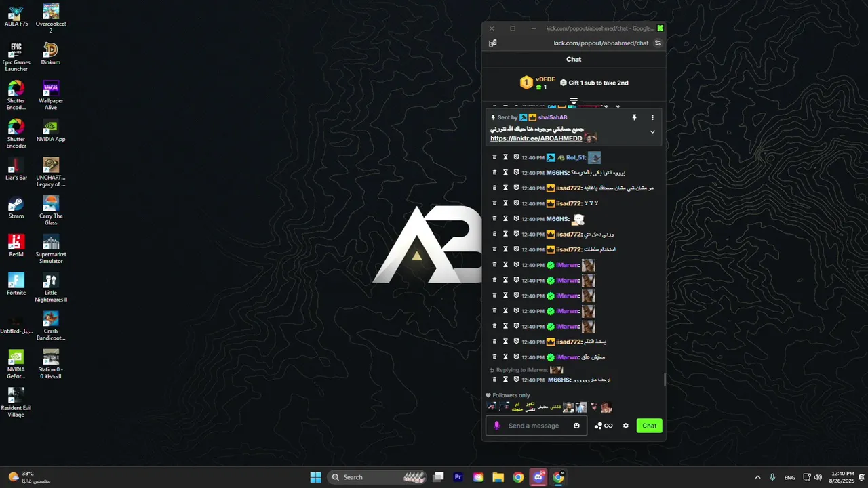This screenshot has width=868, height=488.
Task: Open Task View from taskbar
Action: 439,477
